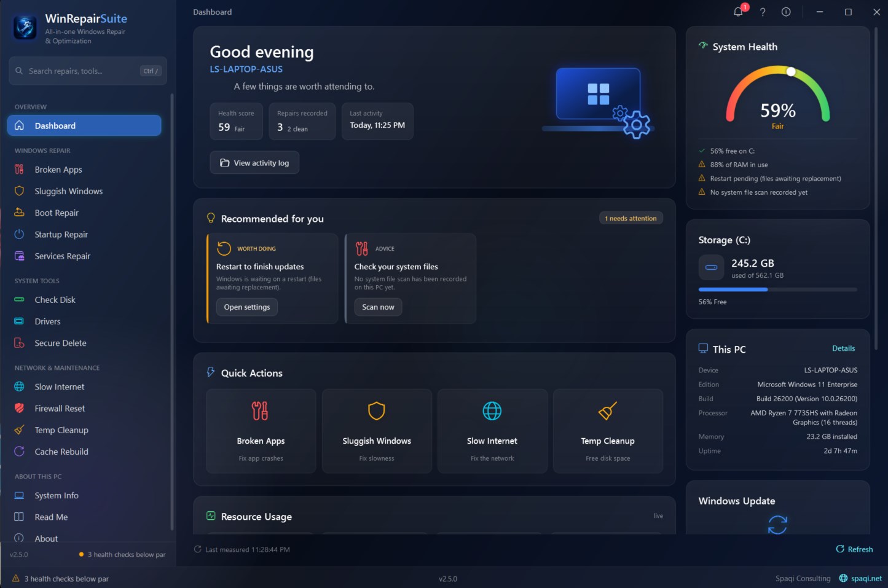Viewport: 888px width, 588px height.
Task: Open the notifications bell
Action: coord(739,12)
